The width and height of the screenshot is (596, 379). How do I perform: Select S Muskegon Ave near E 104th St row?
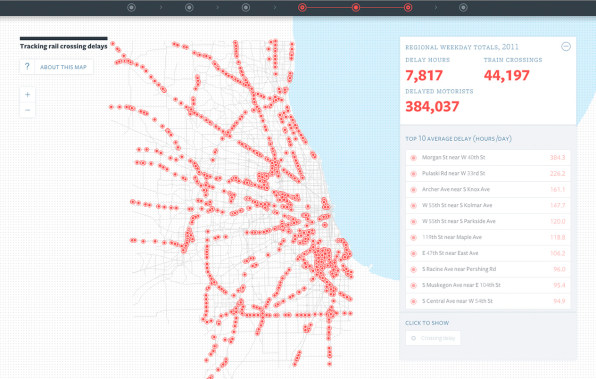click(488, 285)
